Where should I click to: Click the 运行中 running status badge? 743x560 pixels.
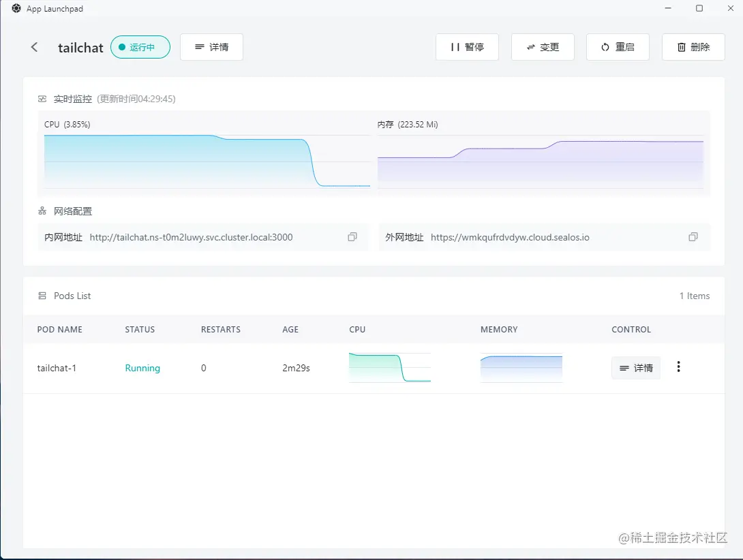tap(140, 47)
